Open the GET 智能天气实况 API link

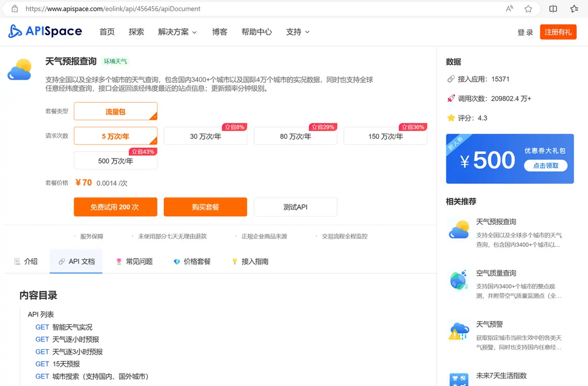pyautogui.click(x=64, y=327)
